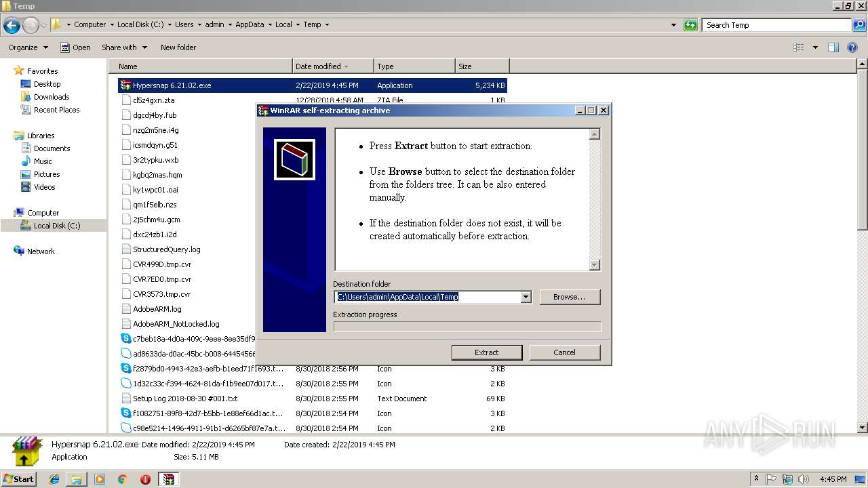Open the Destination folder dropdown arrow

point(526,297)
